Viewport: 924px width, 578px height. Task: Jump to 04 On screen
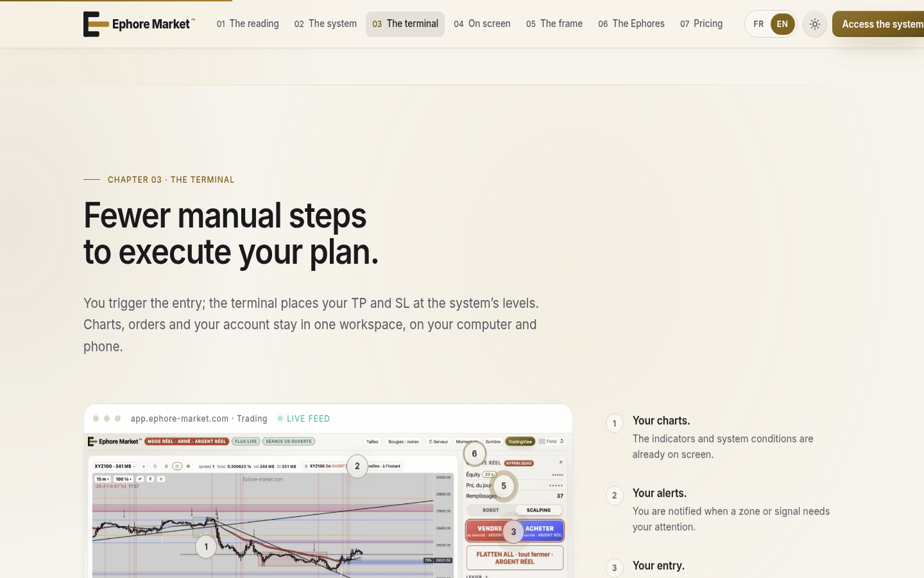(482, 24)
